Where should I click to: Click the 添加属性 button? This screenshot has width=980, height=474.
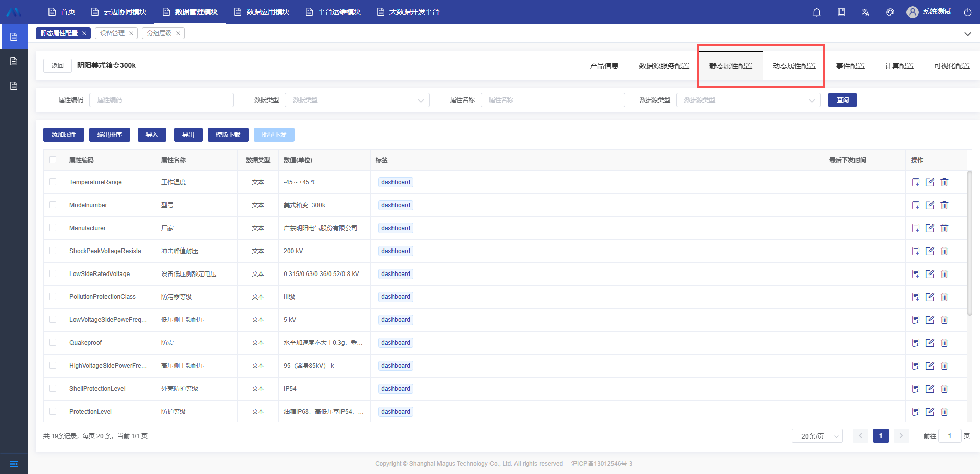click(64, 135)
